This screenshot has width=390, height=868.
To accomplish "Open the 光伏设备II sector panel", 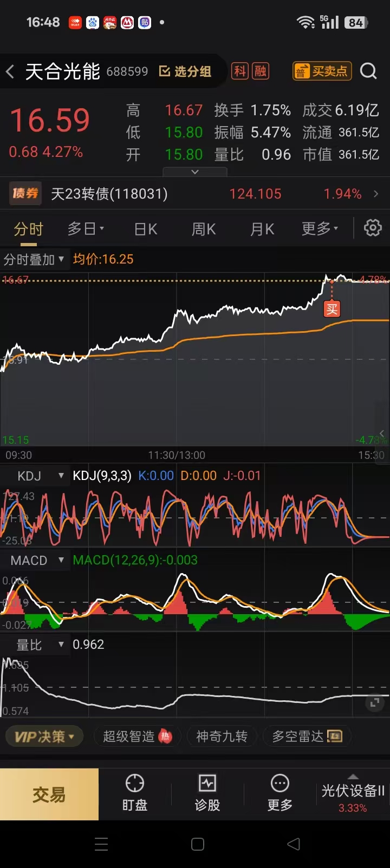I will point(353,794).
